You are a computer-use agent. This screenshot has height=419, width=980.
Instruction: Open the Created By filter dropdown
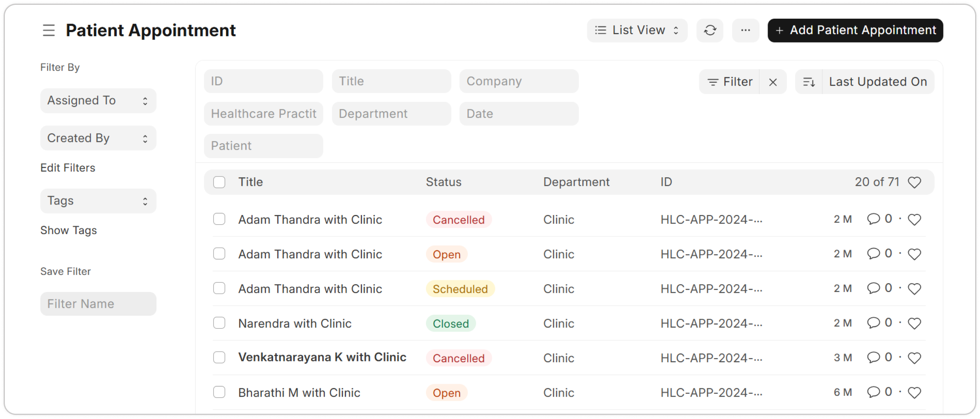[x=98, y=138]
